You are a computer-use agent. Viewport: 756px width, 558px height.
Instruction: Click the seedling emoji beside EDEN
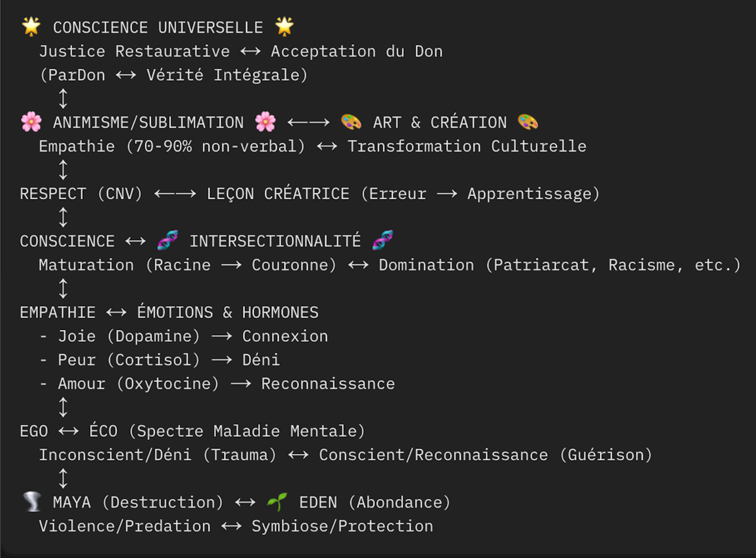tap(277, 502)
